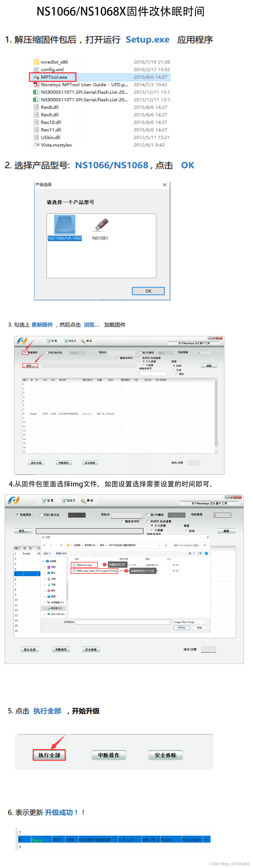Open 设置 tab in MPTool window without dialog
Image resolution: width=253 pixels, height=868 pixels.
(52, 341)
